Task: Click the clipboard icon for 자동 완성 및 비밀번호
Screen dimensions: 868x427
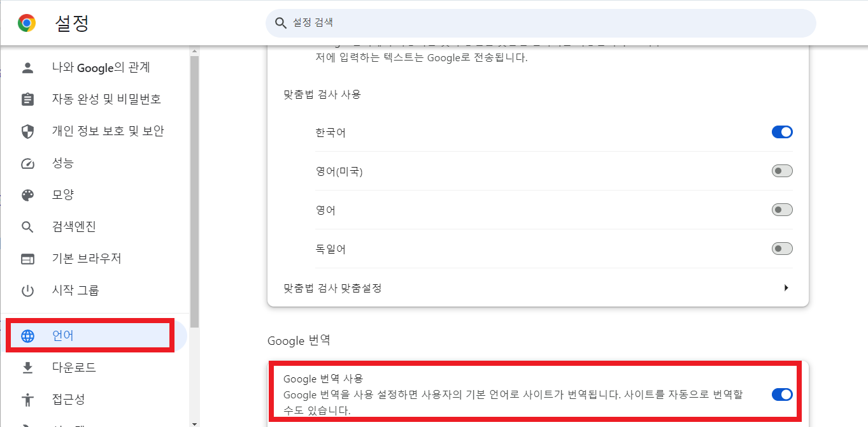Action: click(27, 99)
